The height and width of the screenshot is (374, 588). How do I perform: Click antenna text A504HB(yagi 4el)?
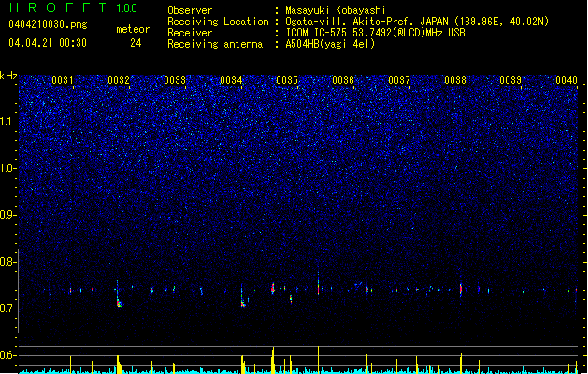click(x=330, y=44)
